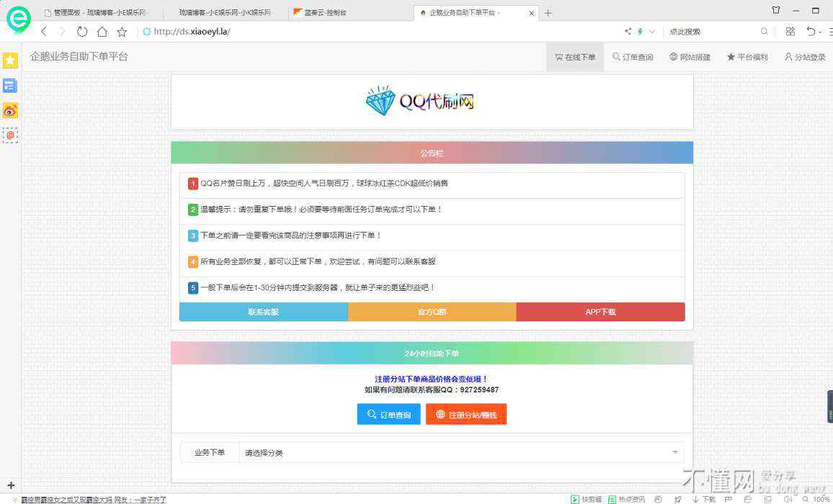Image resolution: width=833 pixels, height=504 pixels.
Task: Open 热点资讯 in the status bar
Action: tap(626, 499)
